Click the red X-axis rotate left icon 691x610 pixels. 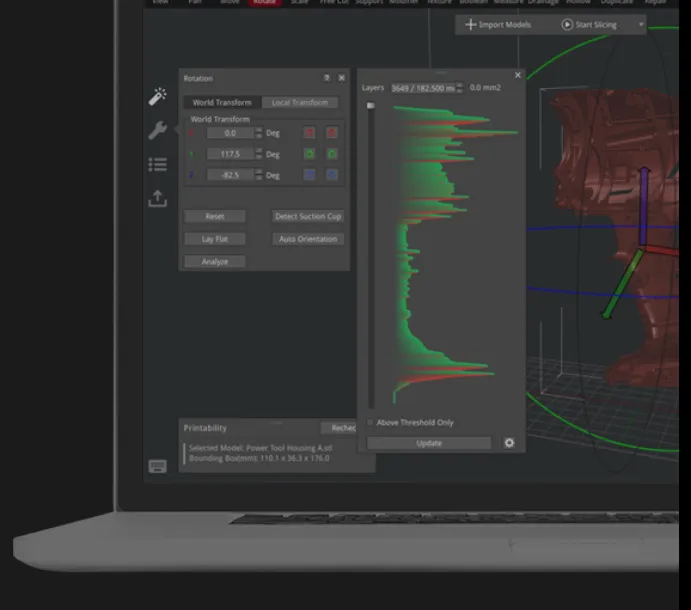pyautogui.click(x=309, y=133)
